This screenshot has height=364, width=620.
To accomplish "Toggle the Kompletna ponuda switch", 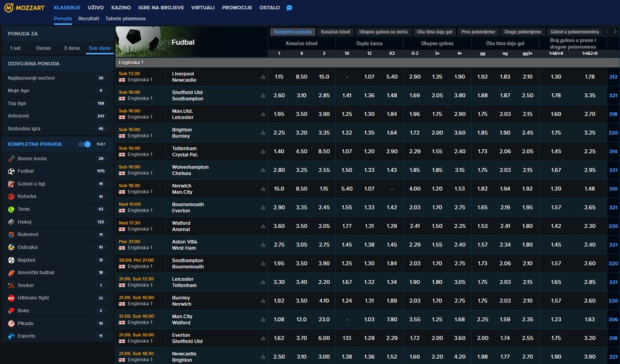I will click(x=85, y=144).
